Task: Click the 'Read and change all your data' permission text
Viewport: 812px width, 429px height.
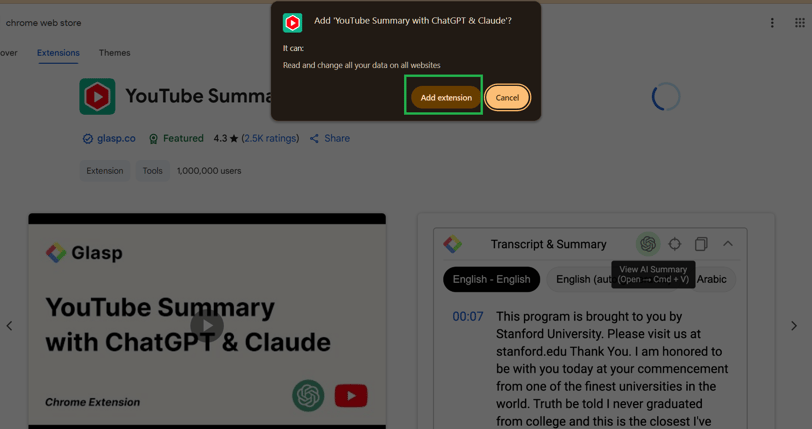Action: click(361, 65)
